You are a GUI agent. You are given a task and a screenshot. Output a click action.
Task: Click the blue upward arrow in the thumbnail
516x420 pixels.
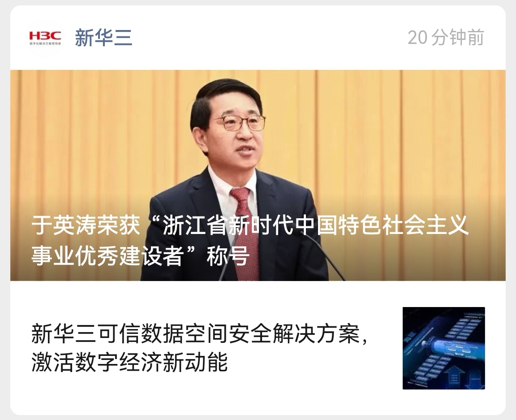[x=454, y=377]
